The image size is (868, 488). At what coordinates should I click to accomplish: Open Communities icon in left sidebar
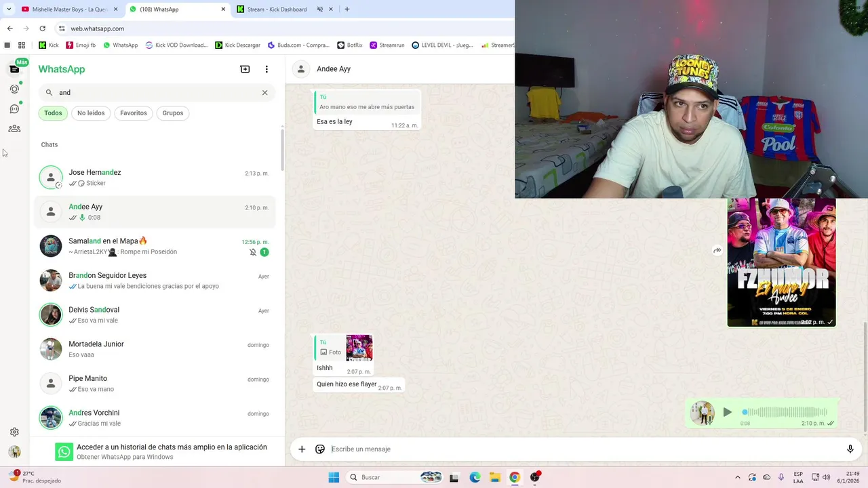[x=14, y=129]
